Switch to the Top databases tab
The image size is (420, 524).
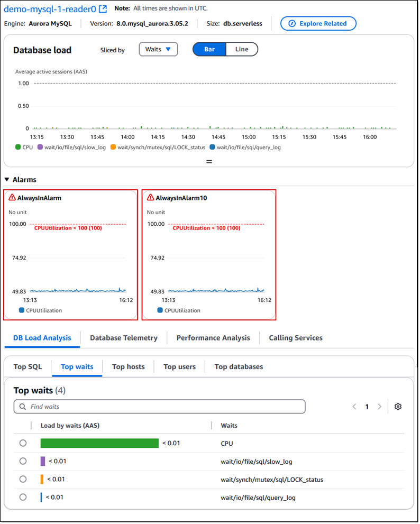point(239,366)
